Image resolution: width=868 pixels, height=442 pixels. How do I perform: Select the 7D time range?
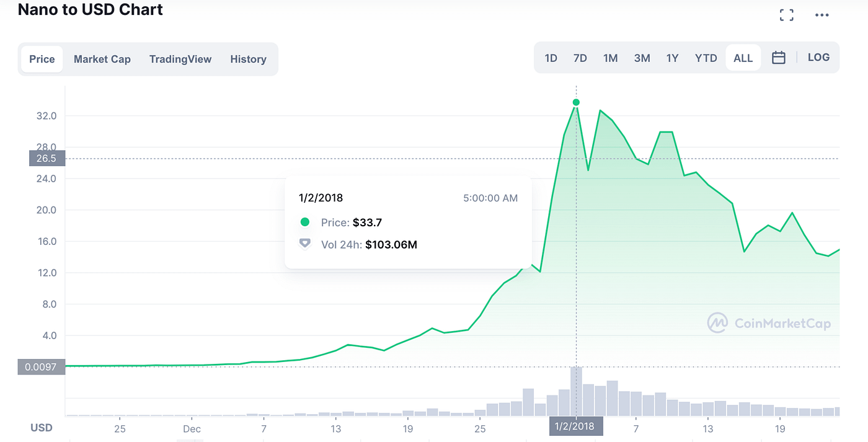point(580,58)
